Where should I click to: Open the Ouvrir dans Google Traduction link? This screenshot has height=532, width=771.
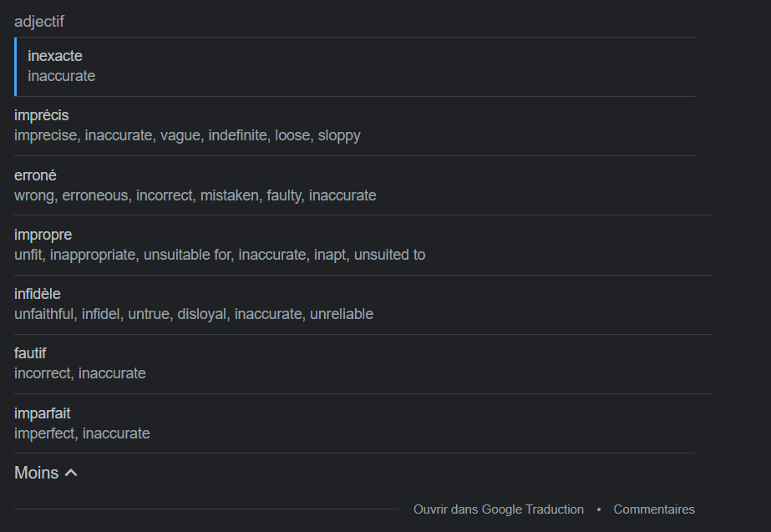tap(498, 509)
